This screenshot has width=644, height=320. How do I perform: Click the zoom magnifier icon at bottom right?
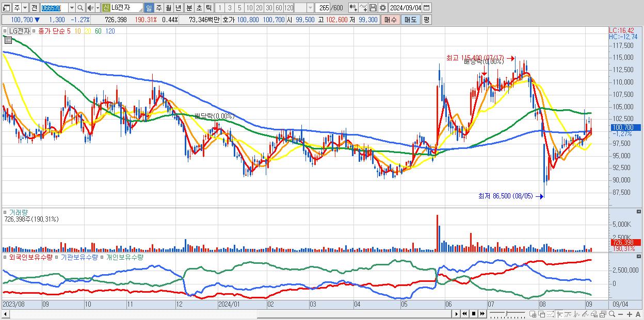point(612,314)
